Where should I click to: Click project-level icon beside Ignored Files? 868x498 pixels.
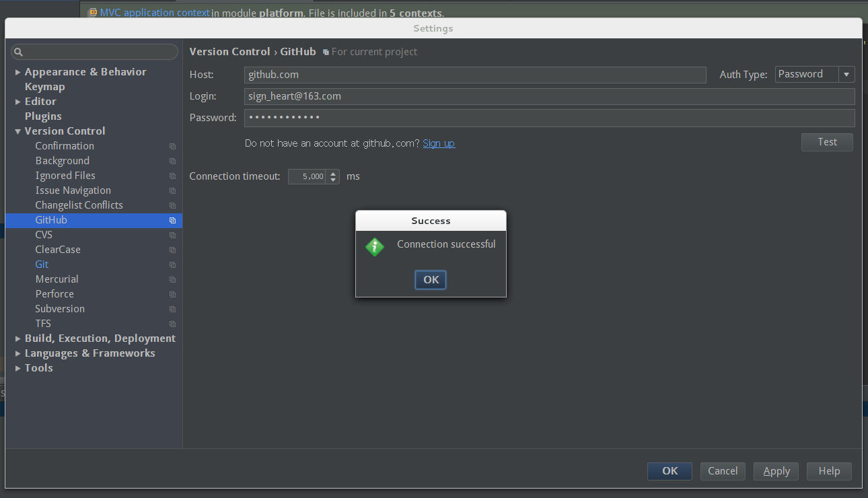(172, 176)
